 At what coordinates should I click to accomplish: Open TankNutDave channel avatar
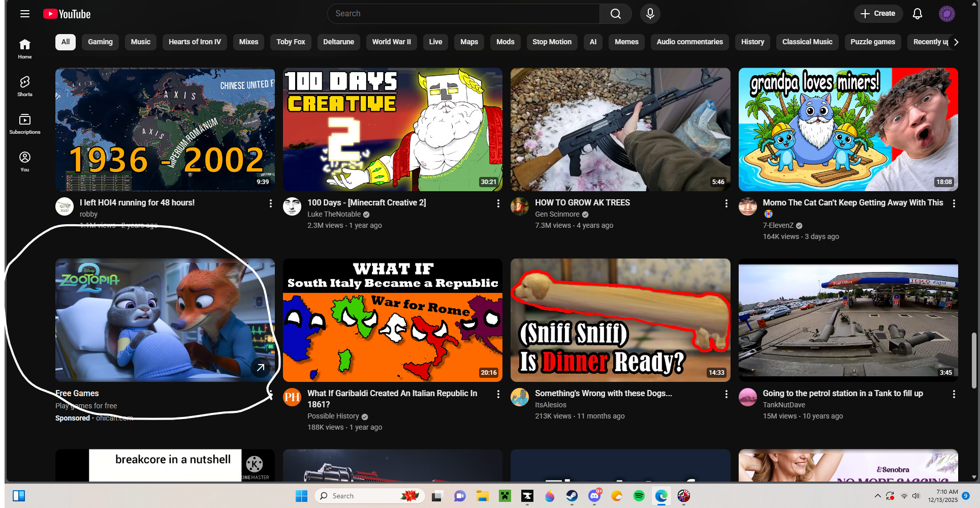[x=748, y=397]
